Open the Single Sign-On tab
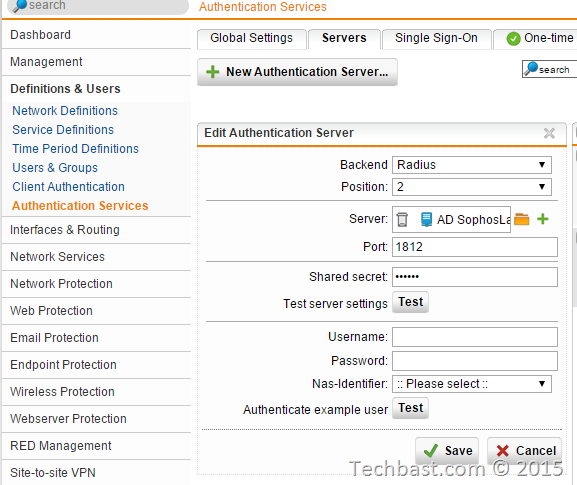577x485 pixels. click(x=436, y=38)
